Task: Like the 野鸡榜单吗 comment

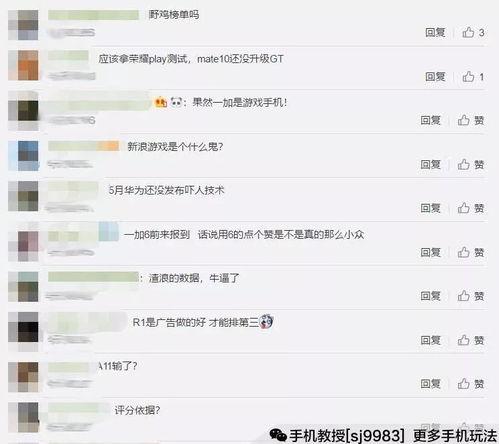Action: 473,33
